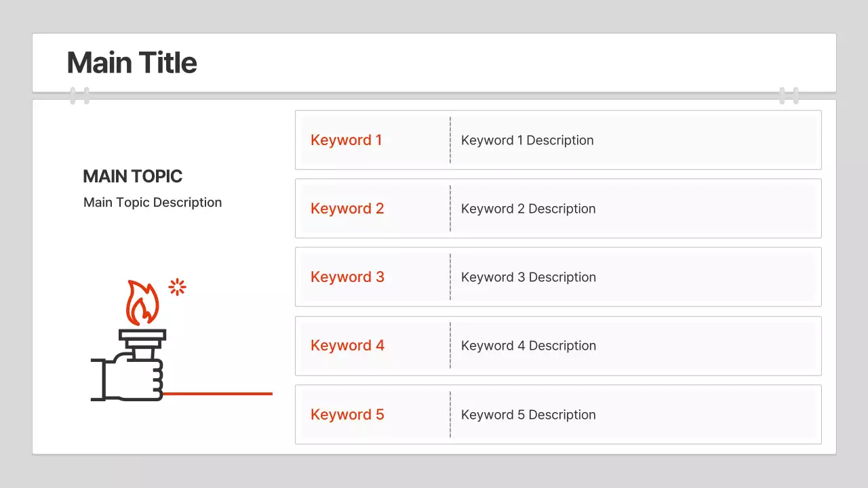Select the Main Title heading text

132,62
